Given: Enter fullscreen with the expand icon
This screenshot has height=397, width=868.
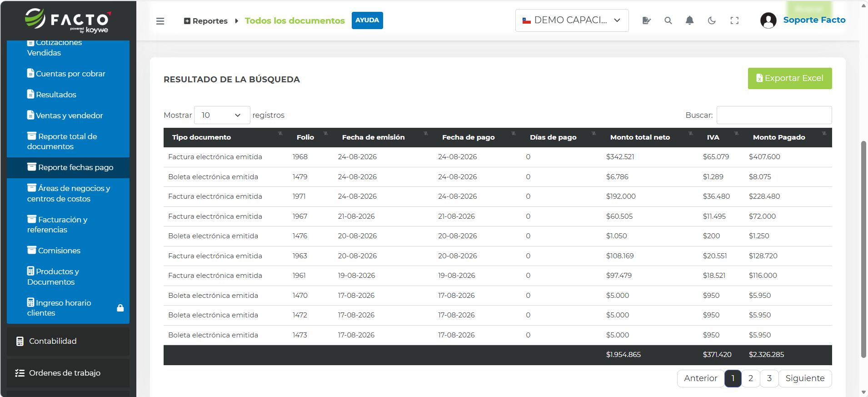Looking at the screenshot, I should (x=734, y=20).
